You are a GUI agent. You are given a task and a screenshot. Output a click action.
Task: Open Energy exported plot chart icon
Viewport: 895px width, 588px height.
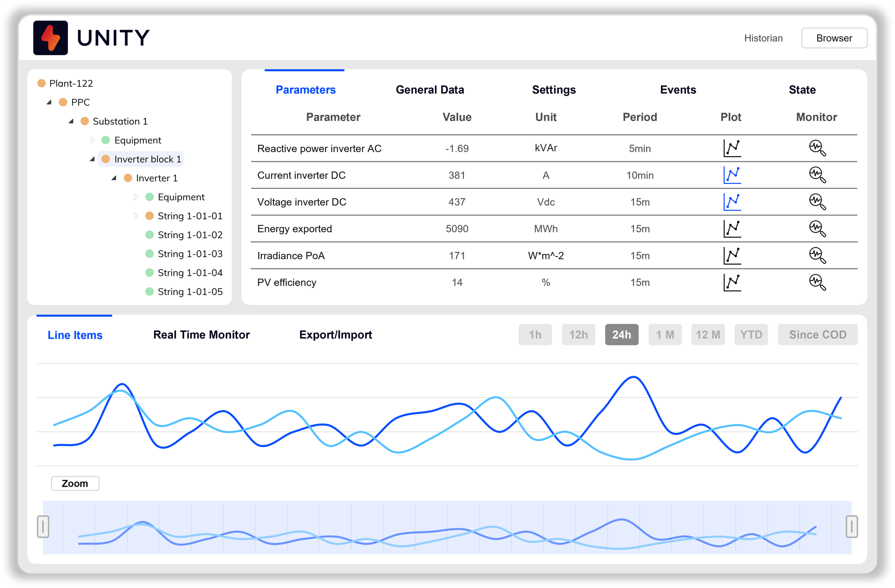(732, 228)
